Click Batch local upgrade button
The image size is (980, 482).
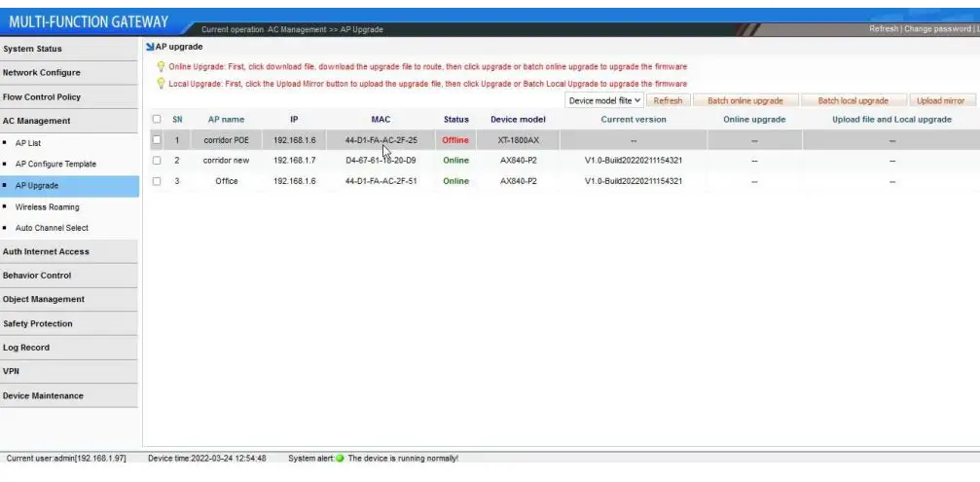tap(853, 100)
